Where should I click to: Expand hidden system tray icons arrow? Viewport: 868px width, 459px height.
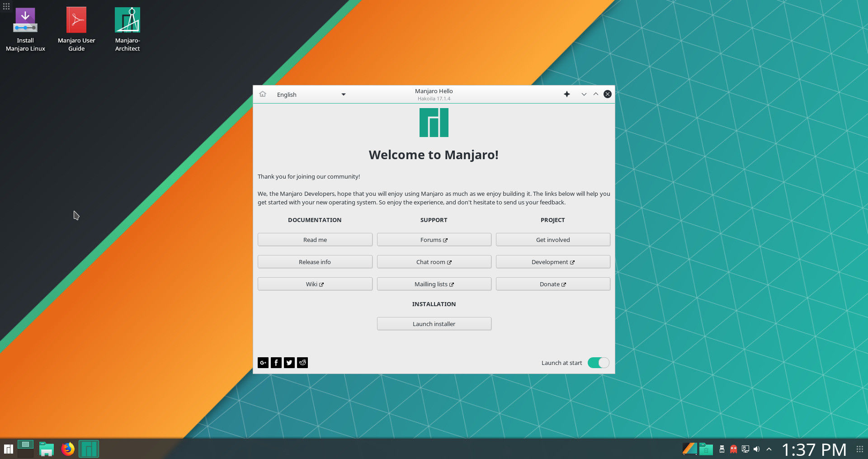(769, 449)
